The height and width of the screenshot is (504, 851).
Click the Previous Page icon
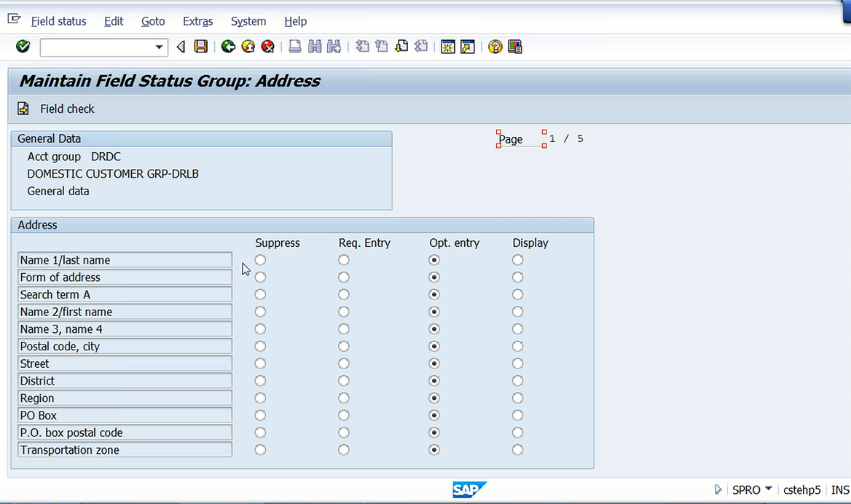tap(382, 47)
